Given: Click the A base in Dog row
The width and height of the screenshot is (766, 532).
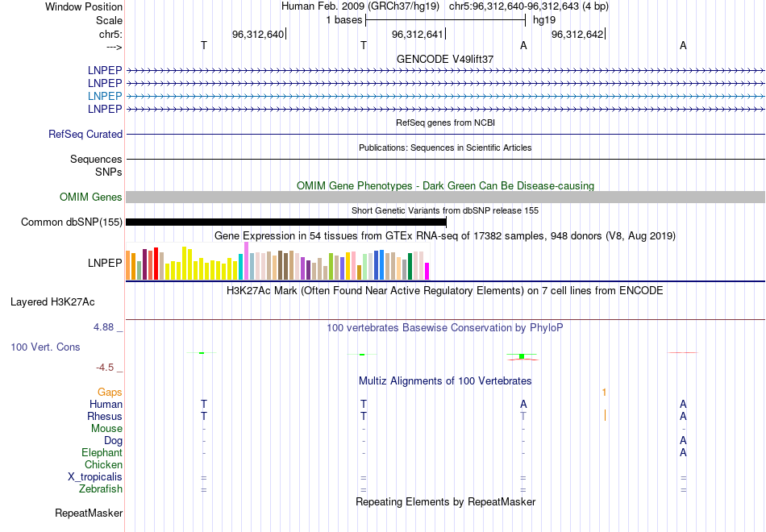Looking at the screenshot, I should pyautogui.click(x=683, y=441).
